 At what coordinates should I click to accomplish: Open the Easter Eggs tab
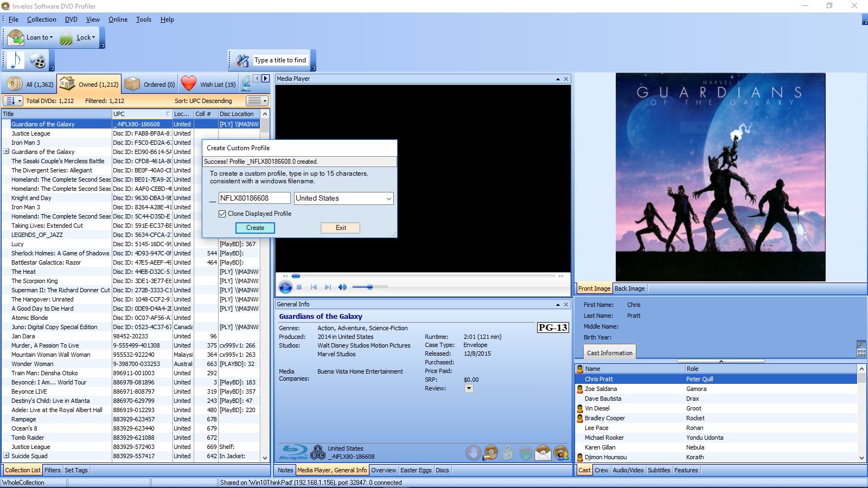416,470
